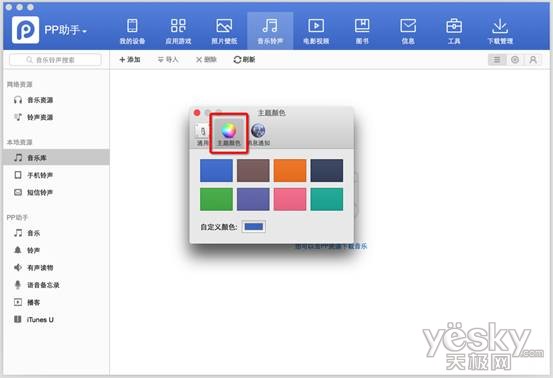The height and width of the screenshot is (378, 553).
Task: Select iTunes U in the sidebar
Action: point(34,319)
